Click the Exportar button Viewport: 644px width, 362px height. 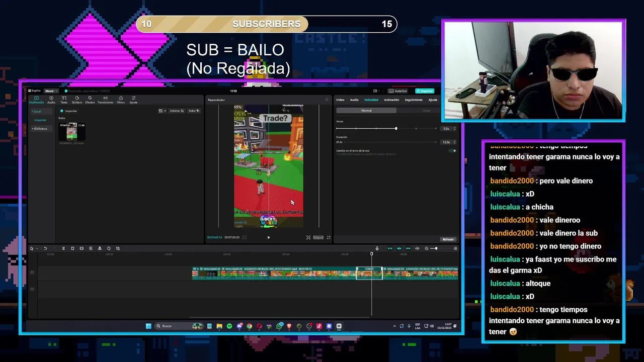(x=425, y=91)
